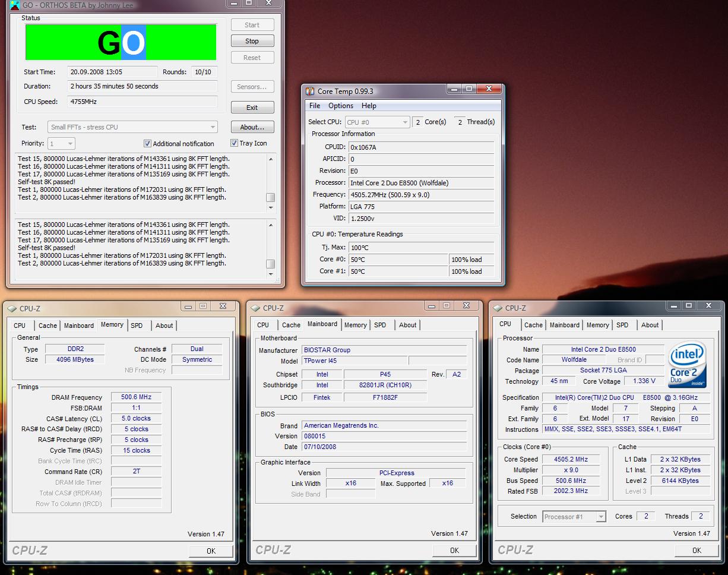
Task: Click the Duration field in ORTHOS
Action: click(x=143, y=86)
